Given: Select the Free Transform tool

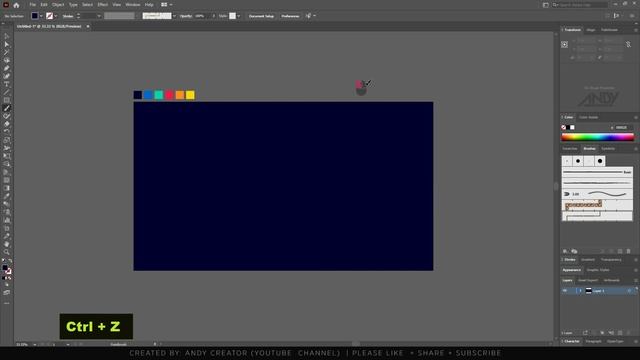Looking at the screenshot, I should point(7,156).
